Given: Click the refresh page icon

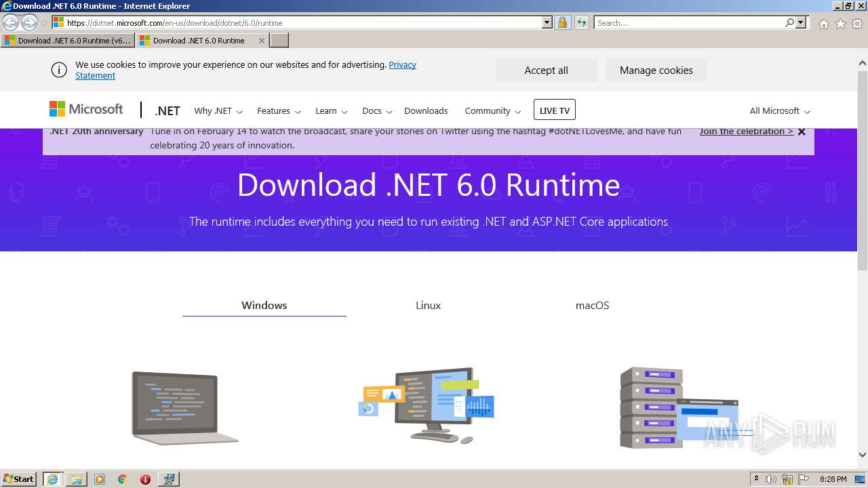Looking at the screenshot, I should coord(581,22).
